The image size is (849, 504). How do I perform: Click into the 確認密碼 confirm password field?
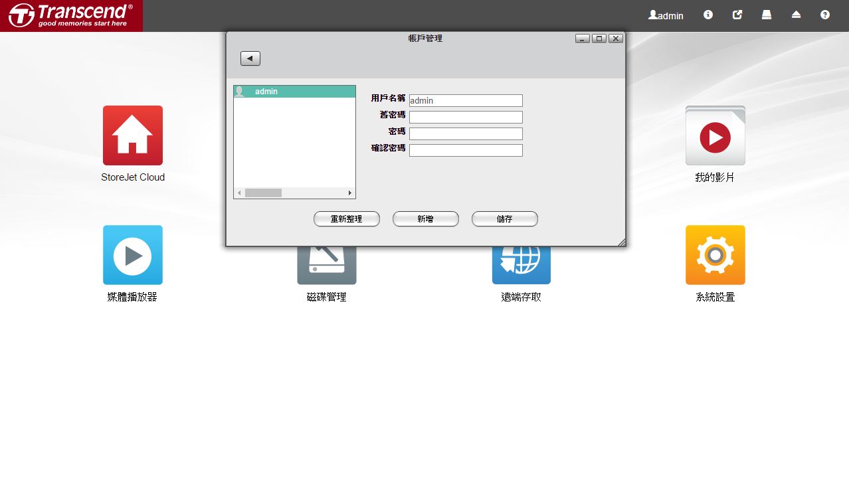(x=466, y=151)
